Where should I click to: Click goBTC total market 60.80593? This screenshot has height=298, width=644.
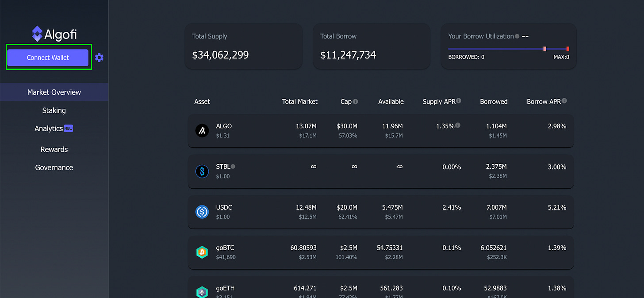tap(303, 248)
